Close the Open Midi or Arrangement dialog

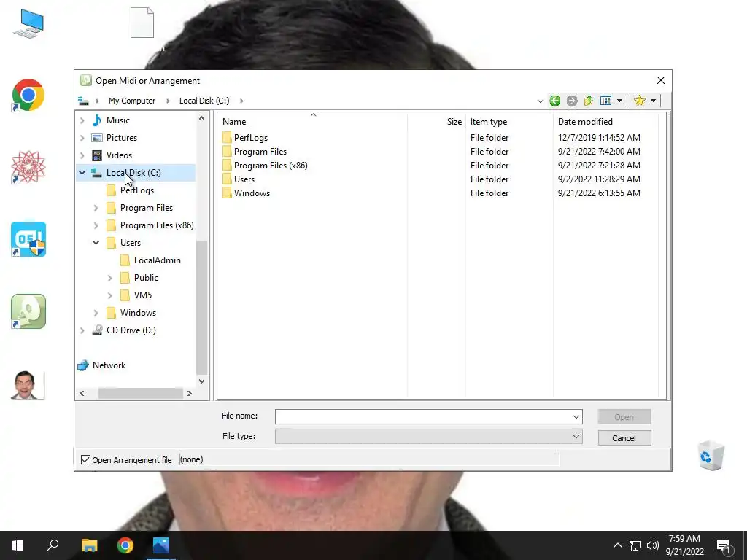(x=661, y=80)
